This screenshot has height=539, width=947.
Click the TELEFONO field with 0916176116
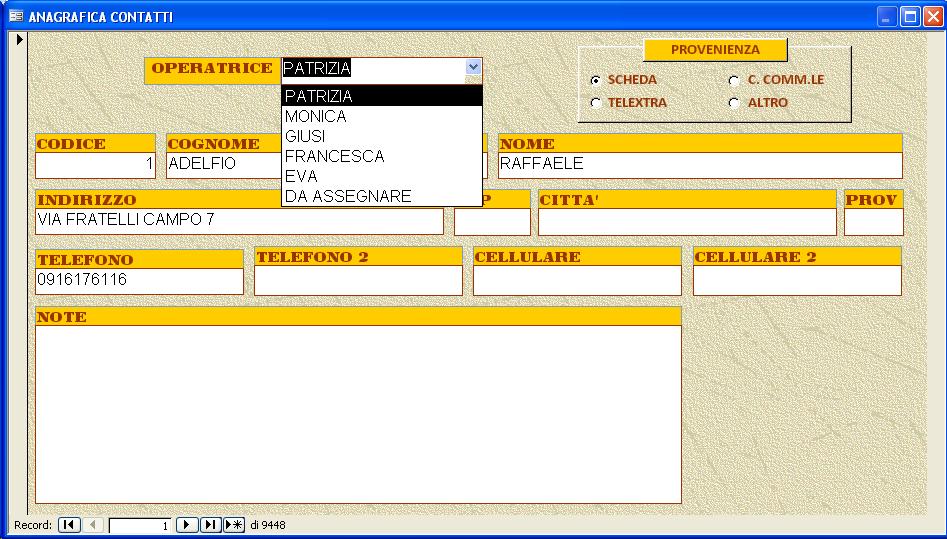point(140,281)
